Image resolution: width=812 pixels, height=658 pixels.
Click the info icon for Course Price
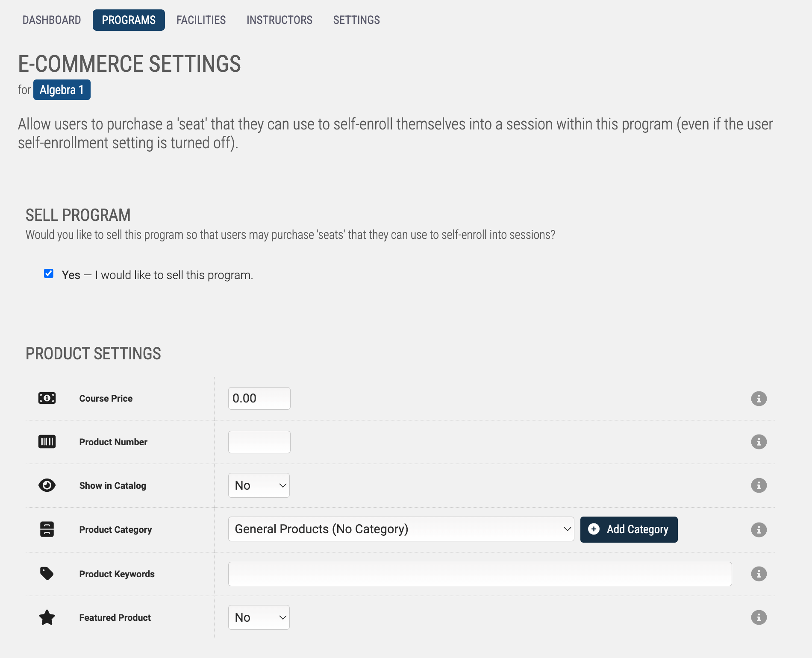point(759,399)
